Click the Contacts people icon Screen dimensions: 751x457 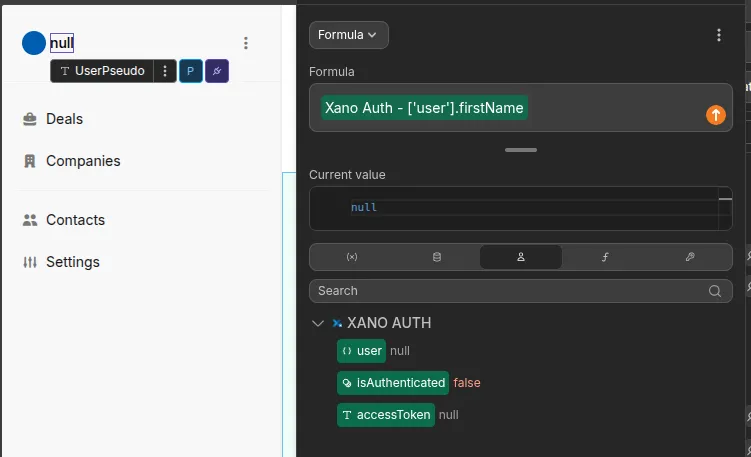pos(30,220)
